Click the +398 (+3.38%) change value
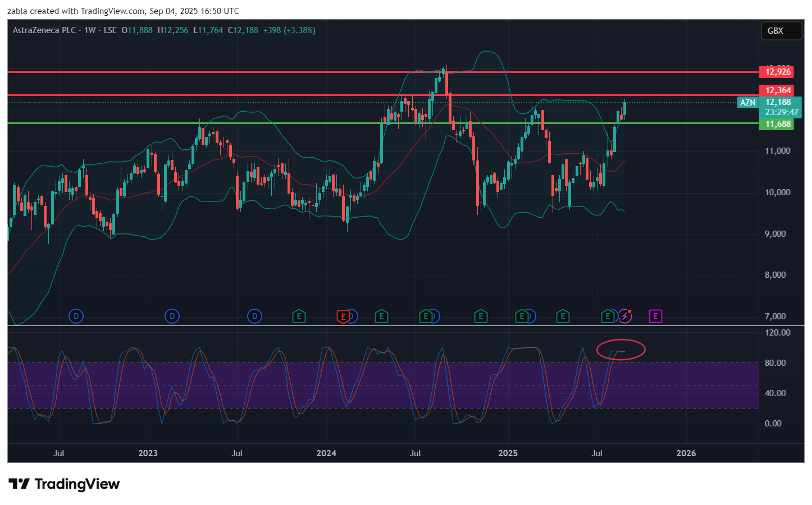Image resolution: width=812 pixels, height=505 pixels. click(289, 30)
